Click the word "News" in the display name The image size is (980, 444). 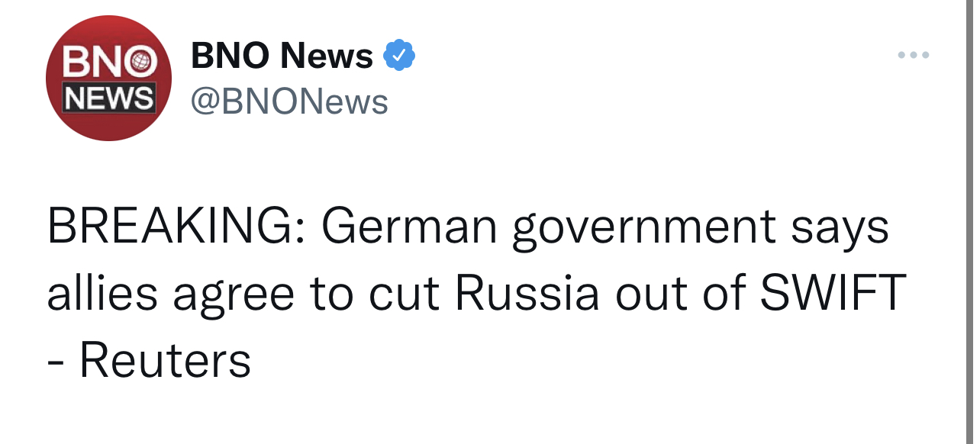pyautogui.click(x=327, y=56)
